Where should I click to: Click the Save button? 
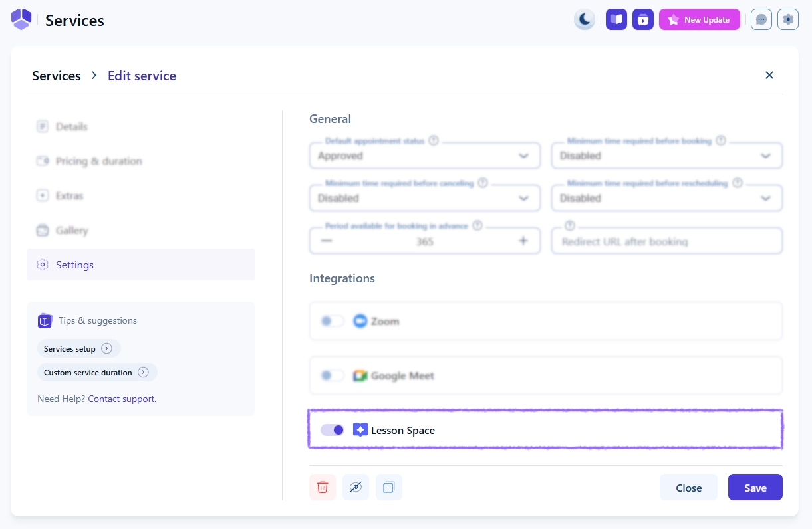[x=755, y=487]
